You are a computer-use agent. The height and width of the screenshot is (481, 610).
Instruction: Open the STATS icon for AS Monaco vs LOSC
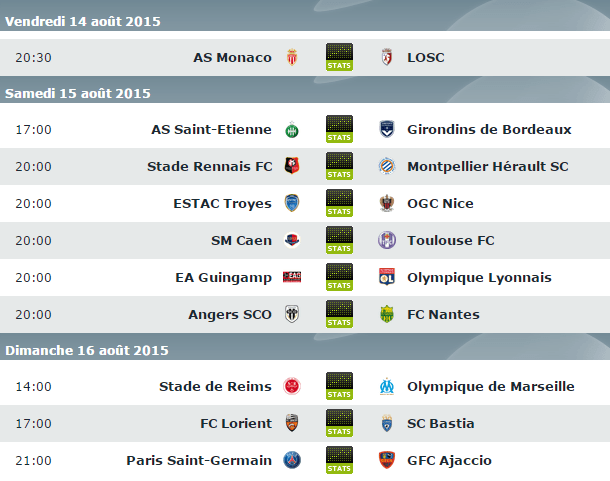339,57
